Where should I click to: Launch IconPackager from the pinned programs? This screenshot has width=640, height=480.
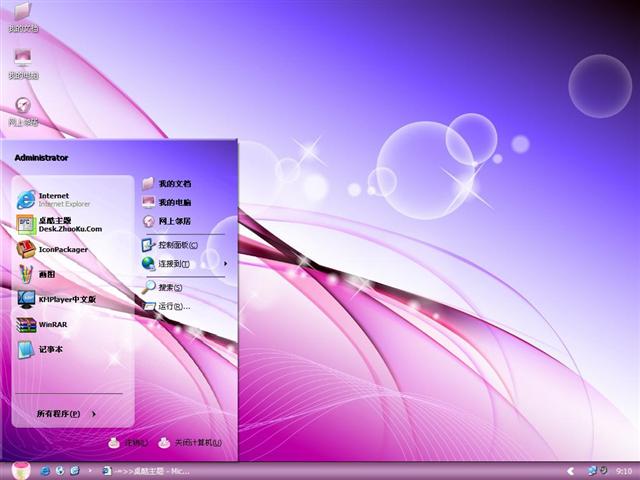(62, 249)
